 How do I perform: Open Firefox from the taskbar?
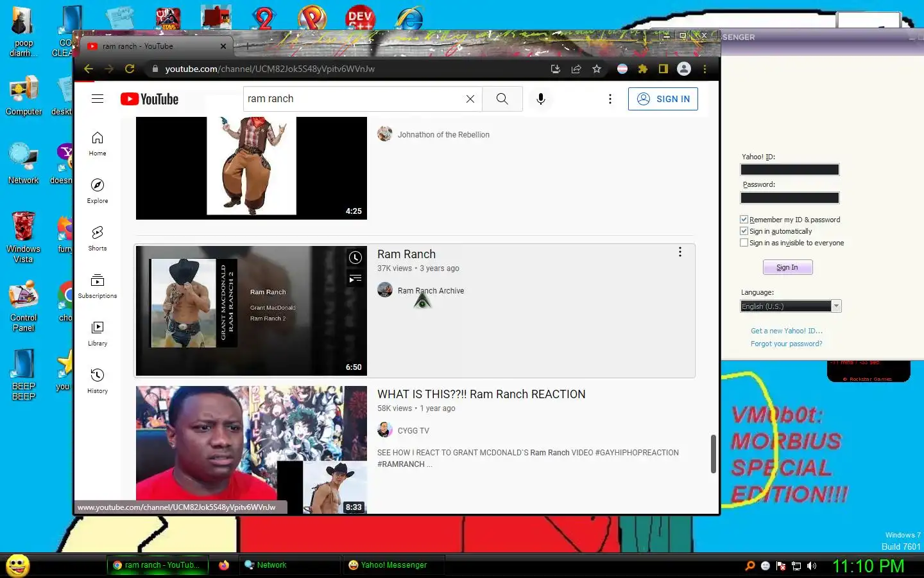(223, 565)
